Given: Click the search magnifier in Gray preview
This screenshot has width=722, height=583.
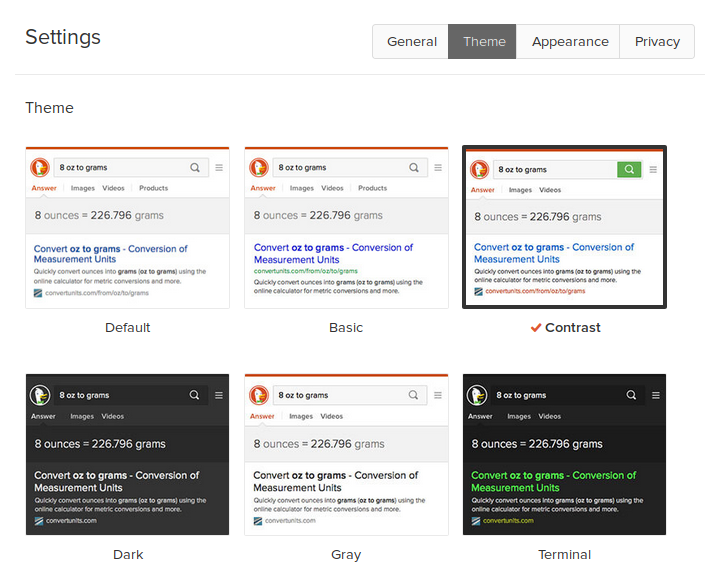Looking at the screenshot, I should tap(414, 395).
